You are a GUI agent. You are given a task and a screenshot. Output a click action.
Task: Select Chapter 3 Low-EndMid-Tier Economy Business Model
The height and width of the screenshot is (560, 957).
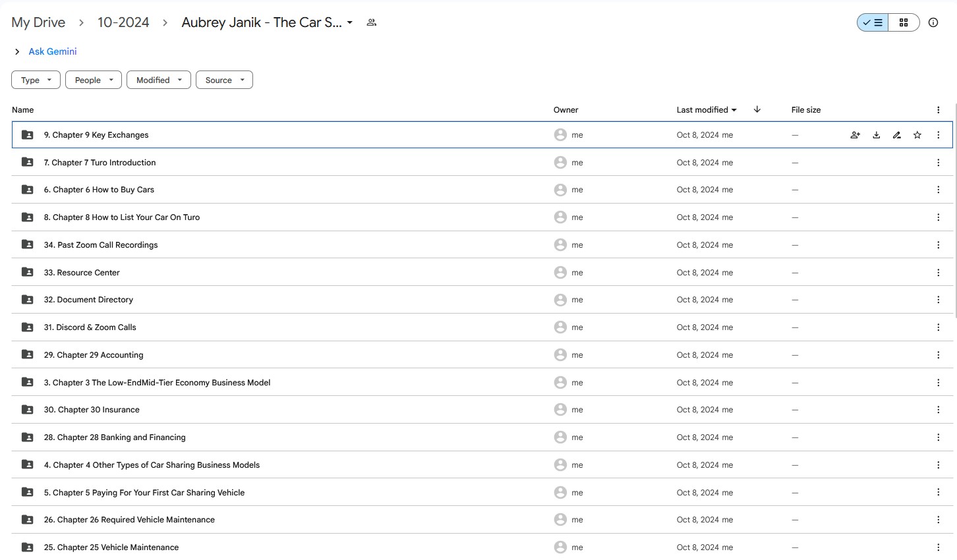(482, 383)
